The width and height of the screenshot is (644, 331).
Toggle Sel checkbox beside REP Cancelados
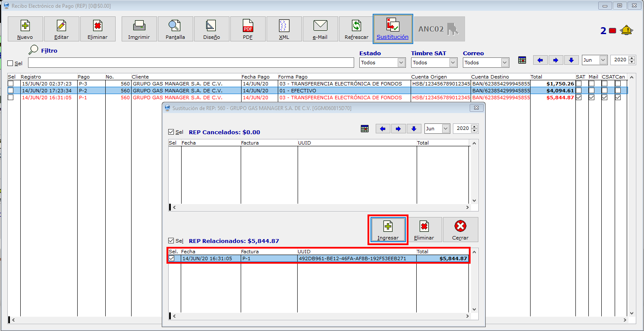(x=171, y=132)
